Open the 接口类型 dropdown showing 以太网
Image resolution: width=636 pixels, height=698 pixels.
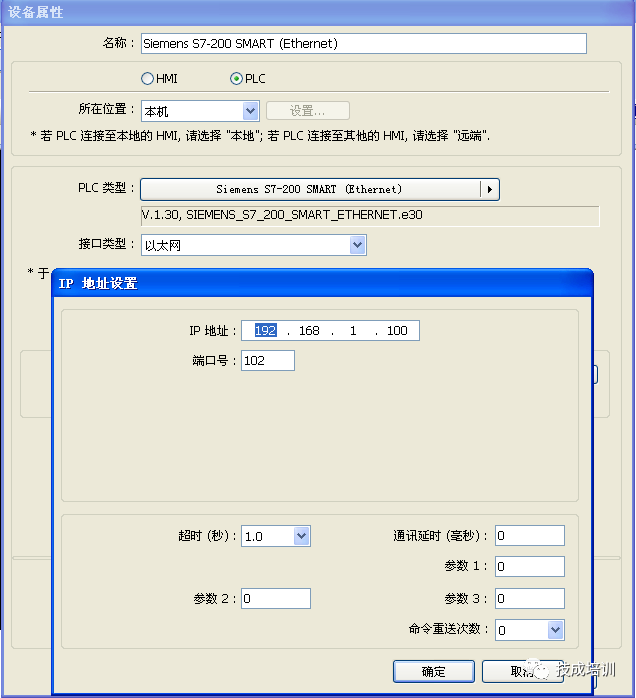click(254, 245)
